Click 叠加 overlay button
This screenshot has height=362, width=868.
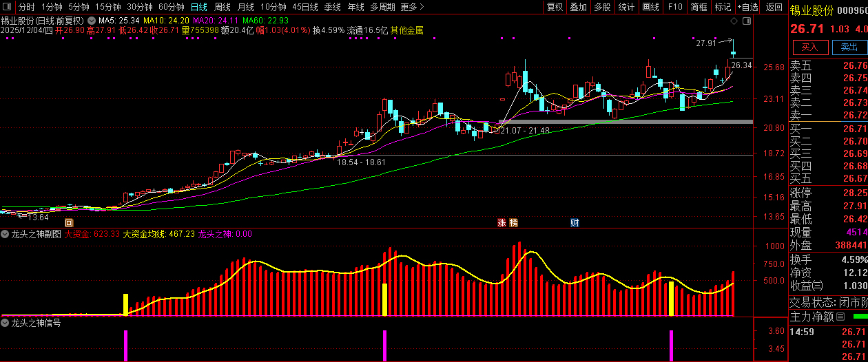(579, 7)
